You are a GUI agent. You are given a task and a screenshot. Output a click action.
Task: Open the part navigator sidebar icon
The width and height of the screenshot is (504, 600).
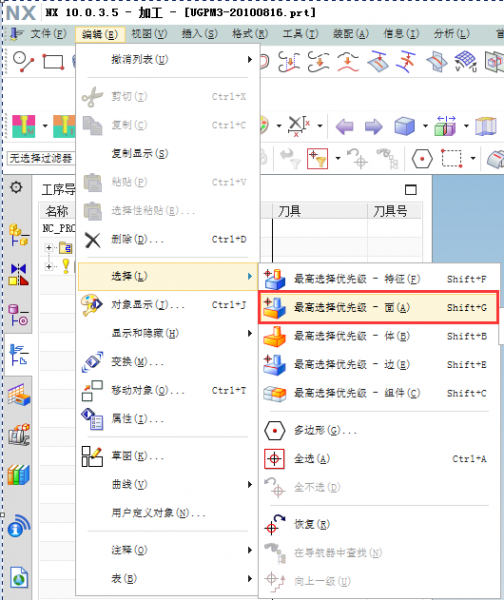18,315
